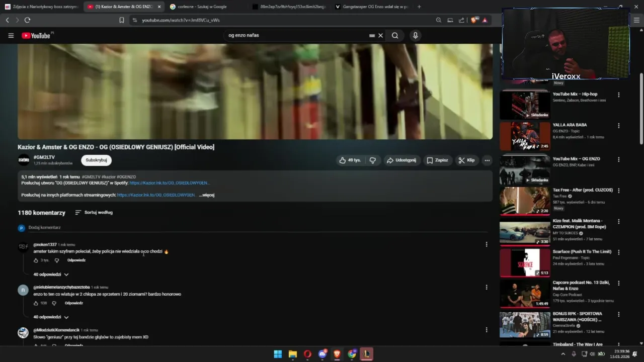Viewport: 644px width, 362px height.
Task: Open a new browser tab with plus
Action: coord(419,7)
